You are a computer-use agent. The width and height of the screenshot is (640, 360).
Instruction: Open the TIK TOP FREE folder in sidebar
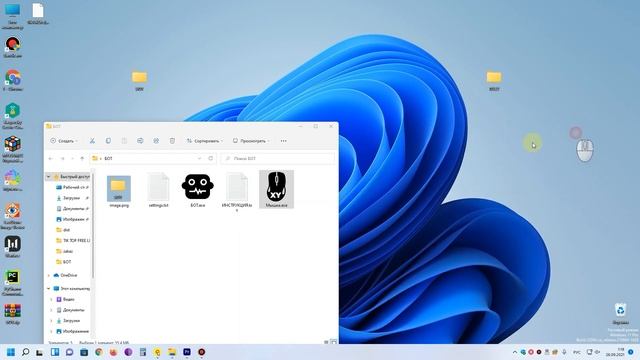coord(73,240)
